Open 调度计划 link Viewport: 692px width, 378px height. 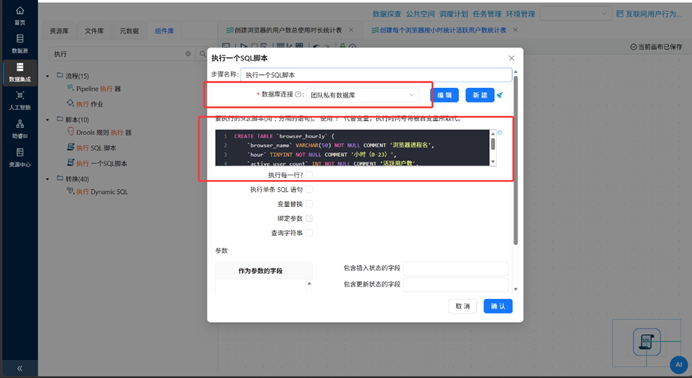pos(454,14)
